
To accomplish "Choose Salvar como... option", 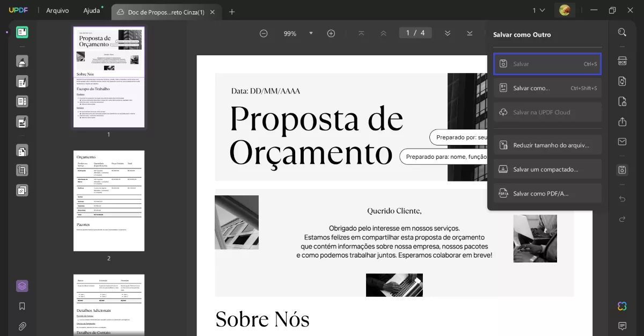I will point(547,88).
